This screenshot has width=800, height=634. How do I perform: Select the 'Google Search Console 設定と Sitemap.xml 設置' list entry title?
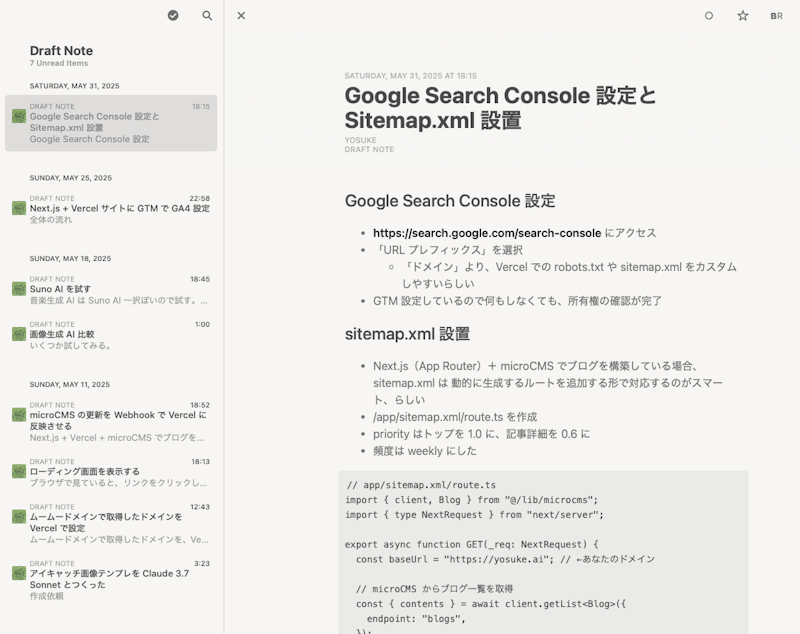coord(94,122)
